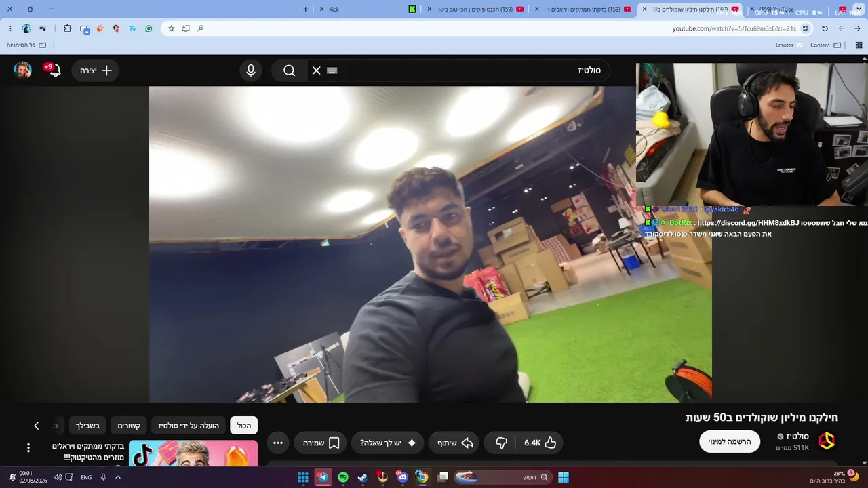Image resolution: width=868 pixels, height=488 pixels.
Task: Open the YouTube account avatar menu
Action: pyautogui.click(x=23, y=70)
